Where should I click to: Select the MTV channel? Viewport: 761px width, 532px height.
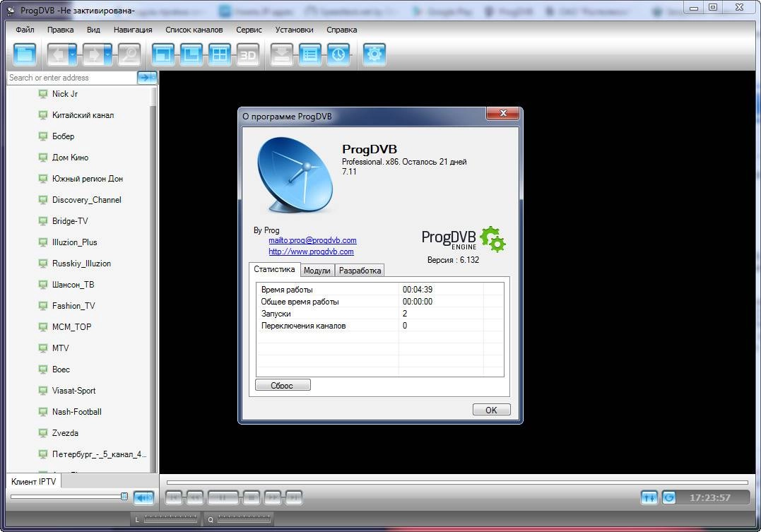point(60,348)
